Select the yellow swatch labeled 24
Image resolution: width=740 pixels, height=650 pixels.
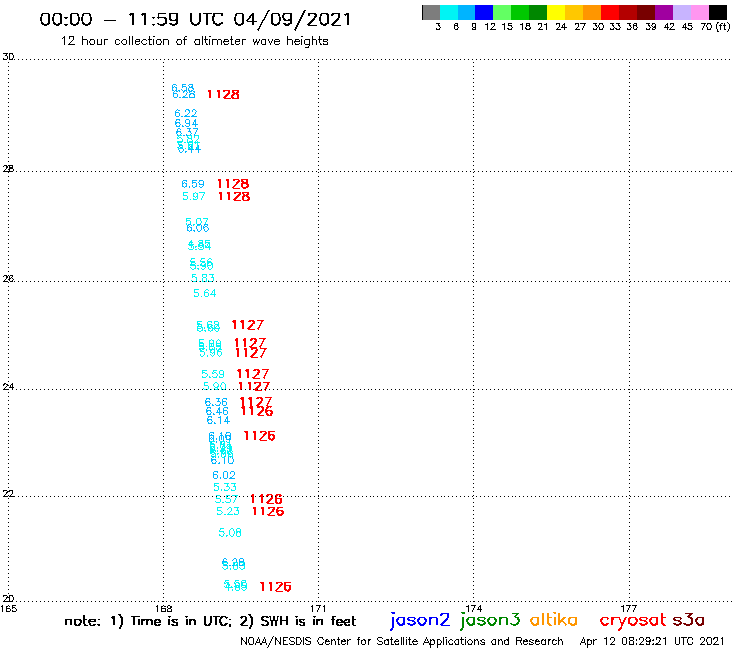(x=556, y=12)
